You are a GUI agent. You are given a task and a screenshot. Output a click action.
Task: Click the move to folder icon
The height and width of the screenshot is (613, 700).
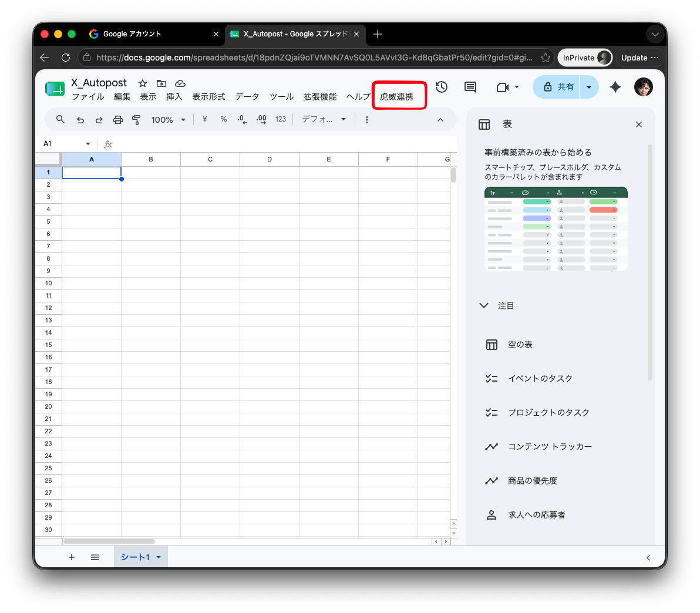coord(161,83)
